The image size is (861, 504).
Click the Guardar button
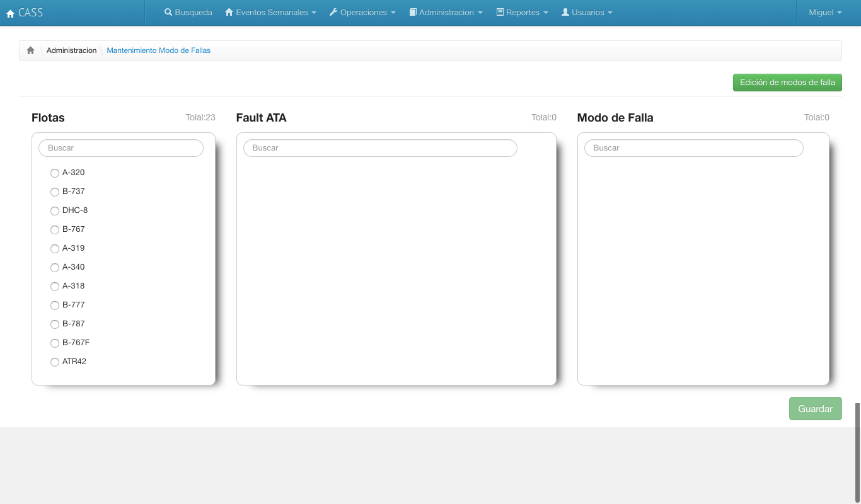pyautogui.click(x=816, y=409)
